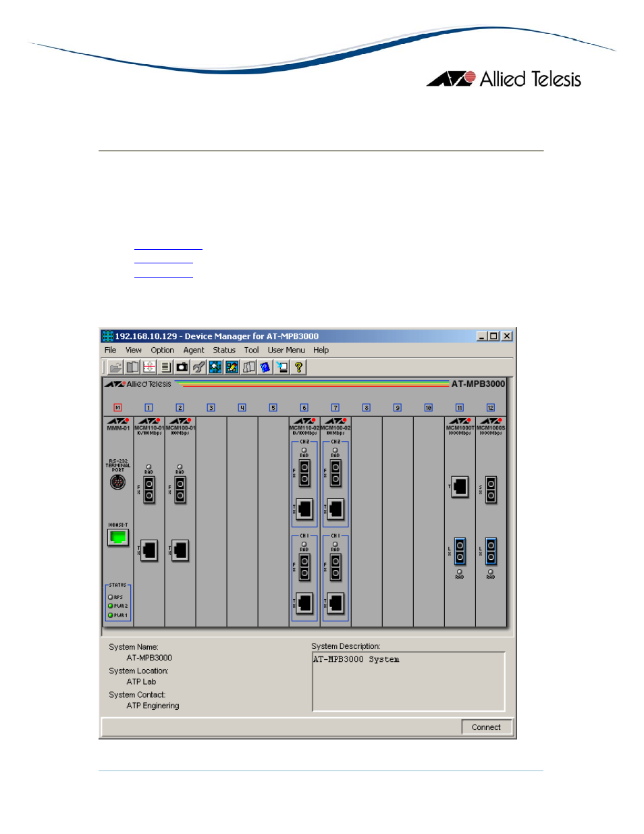Select empty slot 9 marker box
Screen dimensions: 644x834
point(397,408)
